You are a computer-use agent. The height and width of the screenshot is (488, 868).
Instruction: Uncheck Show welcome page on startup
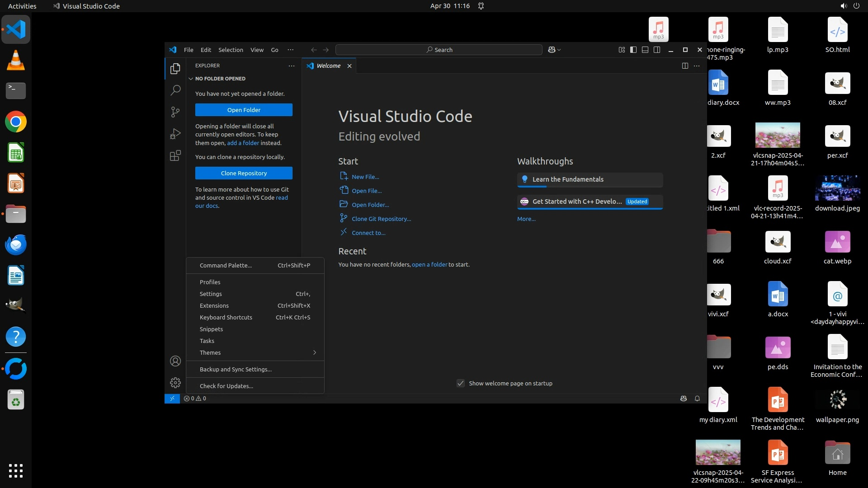[x=460, y=383]
